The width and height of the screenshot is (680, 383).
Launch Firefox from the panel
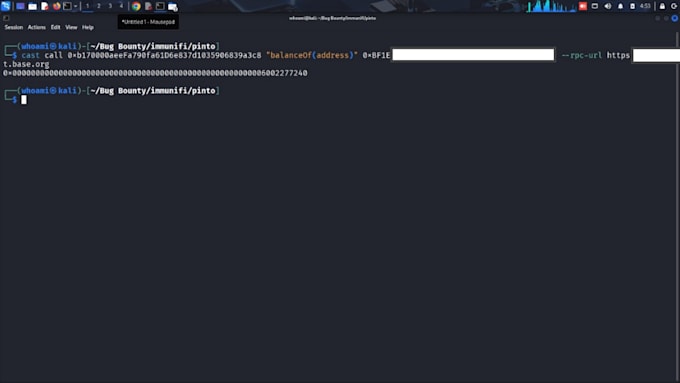(56, 6)
